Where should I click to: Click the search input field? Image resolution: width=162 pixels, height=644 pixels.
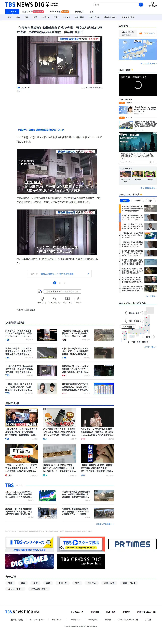pos(116,5)
